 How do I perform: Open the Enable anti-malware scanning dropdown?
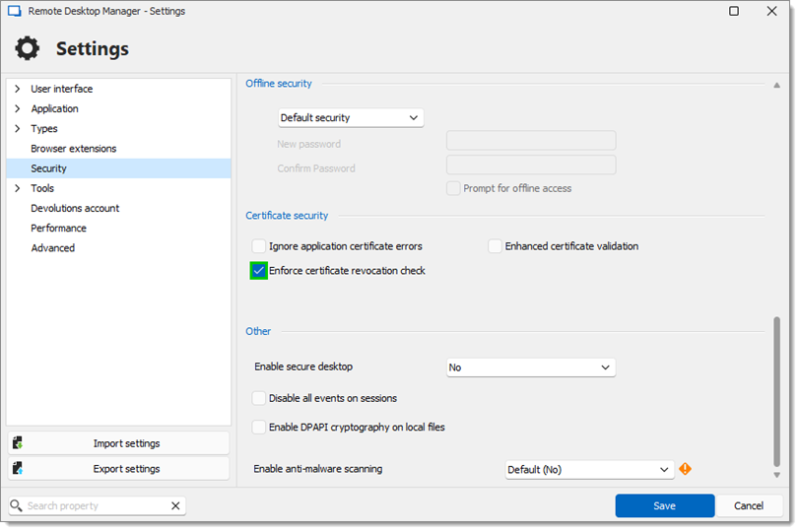[590, 469]
